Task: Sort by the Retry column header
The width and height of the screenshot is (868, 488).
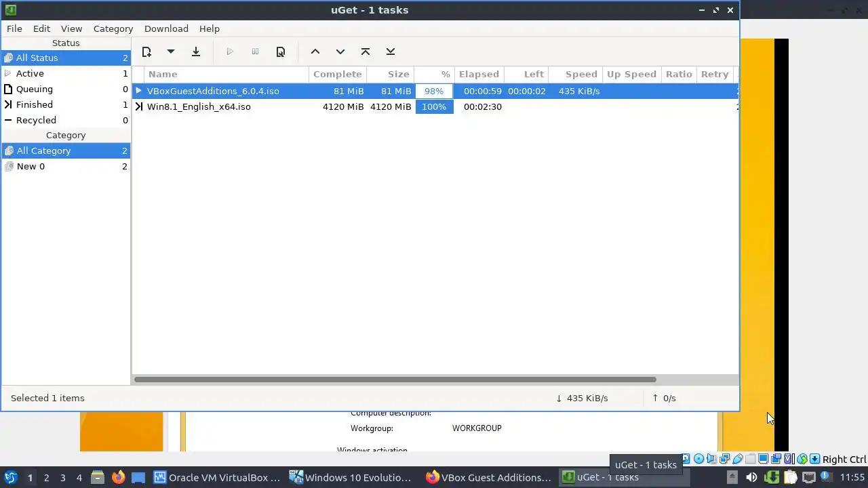Action: [715, 74]
